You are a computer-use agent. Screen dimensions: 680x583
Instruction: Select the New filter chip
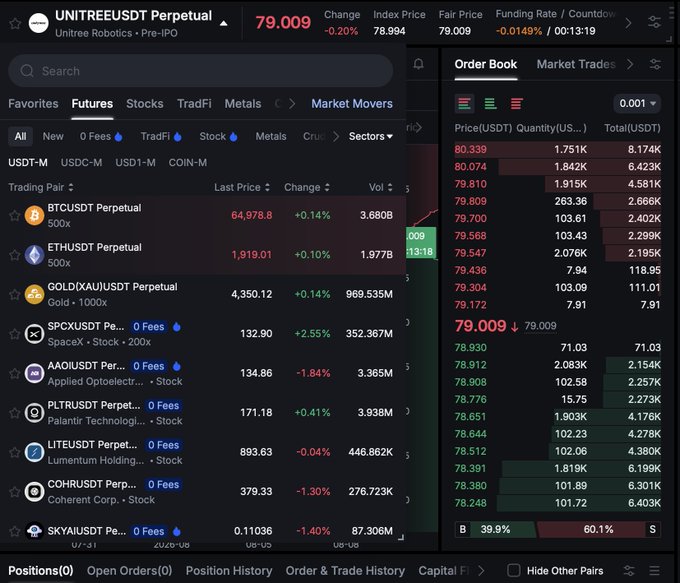click(53, 136)
